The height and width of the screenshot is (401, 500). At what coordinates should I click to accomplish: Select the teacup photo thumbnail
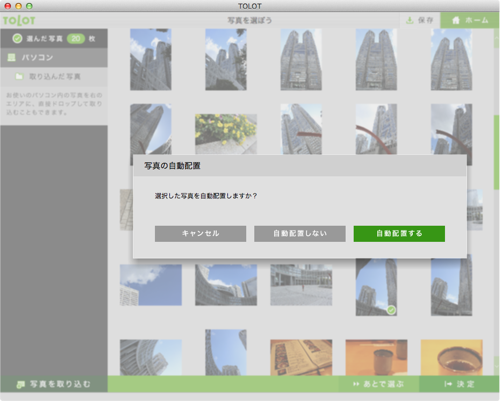pyautogui.click(x=452, y=358)
